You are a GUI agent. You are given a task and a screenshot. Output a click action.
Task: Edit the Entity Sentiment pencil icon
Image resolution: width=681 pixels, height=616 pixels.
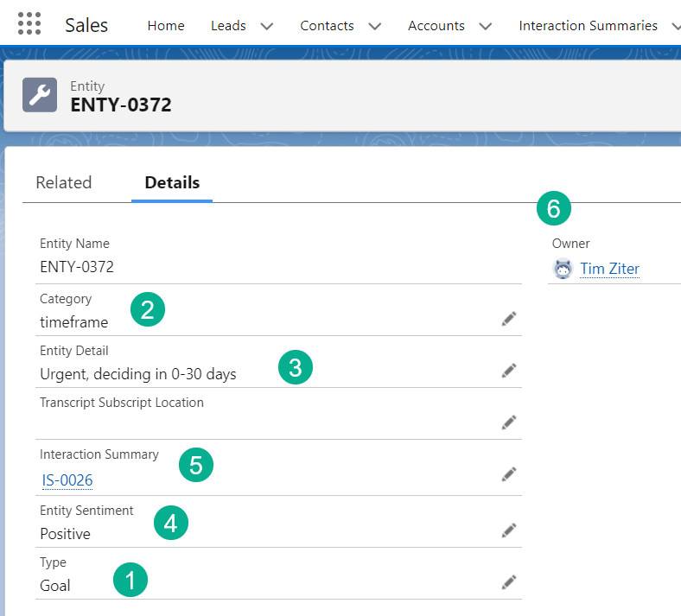[x=509, y=530]
